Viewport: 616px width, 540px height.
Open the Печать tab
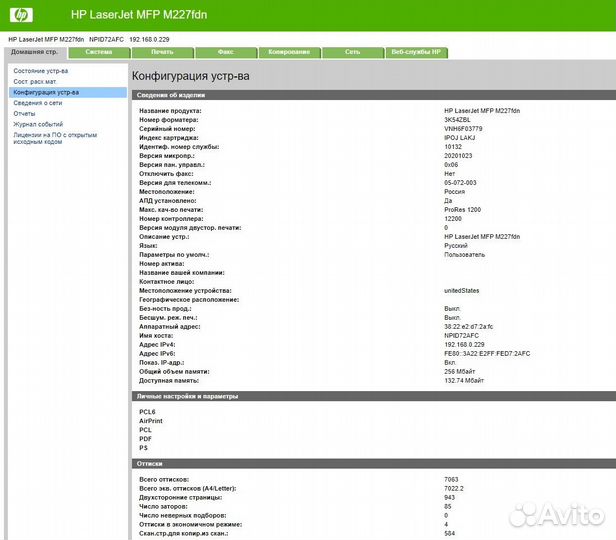(x=162, y=52)
